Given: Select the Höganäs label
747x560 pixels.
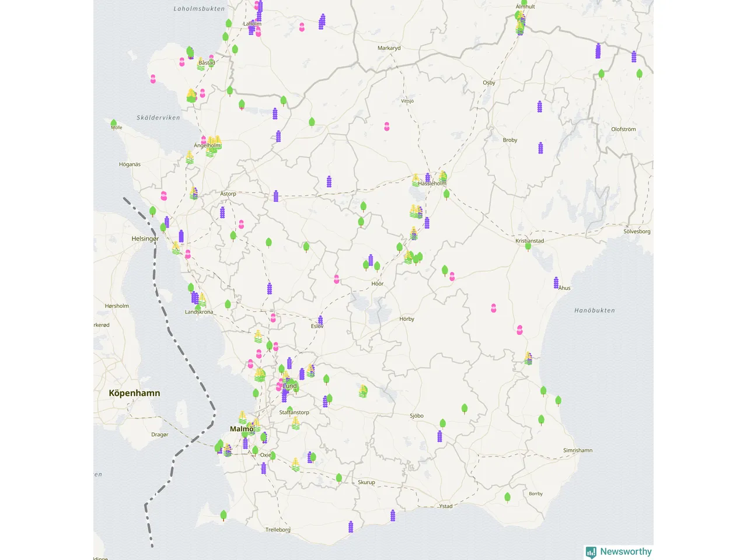Looking at the screenshot, I should coord(130,164).
